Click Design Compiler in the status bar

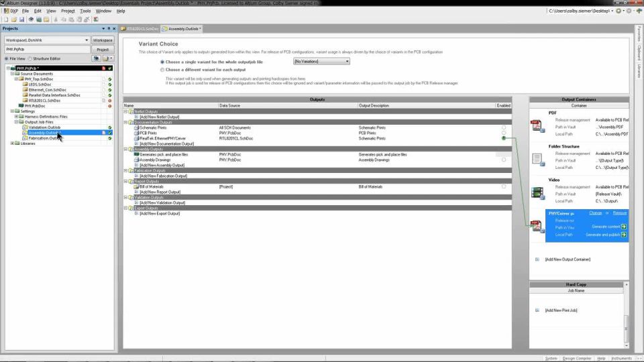(x=577, y=358)
